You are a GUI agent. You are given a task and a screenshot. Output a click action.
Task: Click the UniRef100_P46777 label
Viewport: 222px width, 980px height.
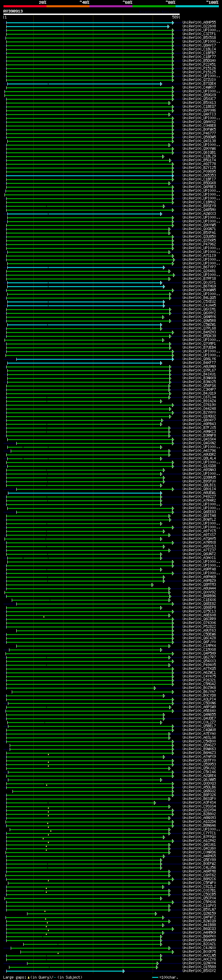coord(199,133)
